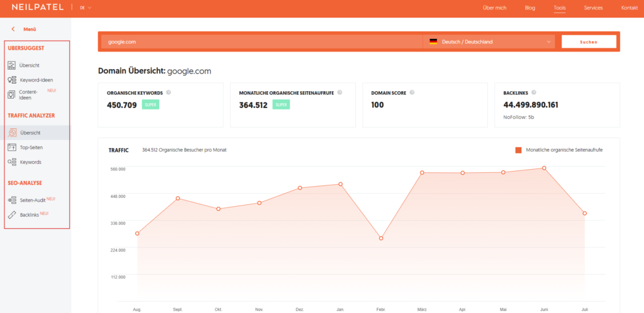This screenshot has height=313, width=644.
Task: Click the Jan. data point on chart
Action: pos(340,184)
